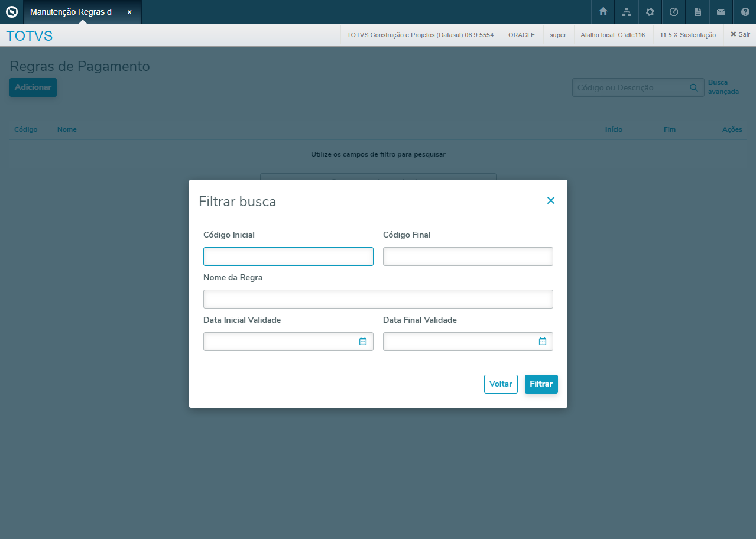Open calendar for Data Inicial Validade
756x539 pixels.
point(363,342)
